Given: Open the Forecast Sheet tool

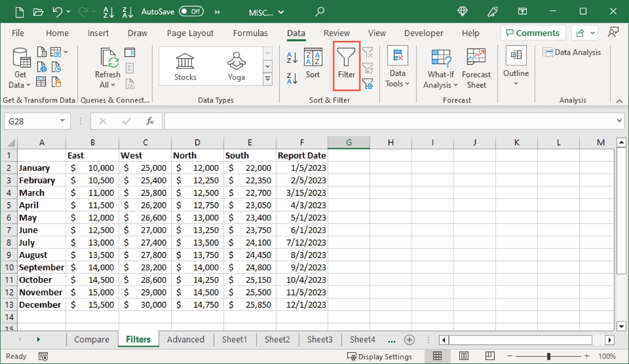Looking at the screenshot, I should (x=476, y=68).
